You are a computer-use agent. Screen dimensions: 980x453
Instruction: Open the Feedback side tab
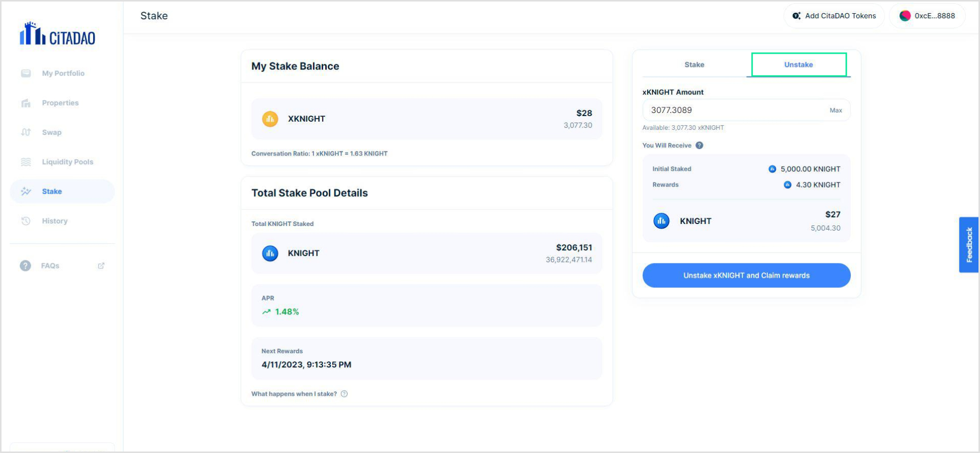coord(968,245)
